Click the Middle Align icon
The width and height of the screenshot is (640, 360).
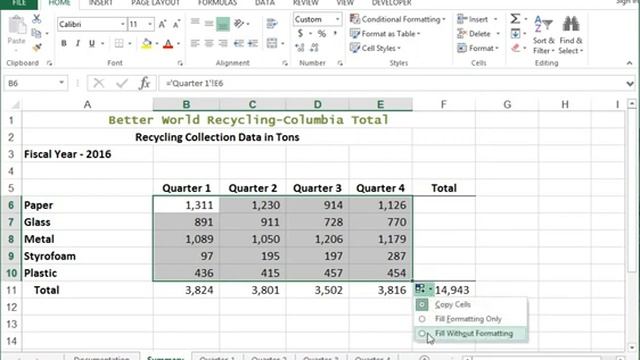pos(209,23)
